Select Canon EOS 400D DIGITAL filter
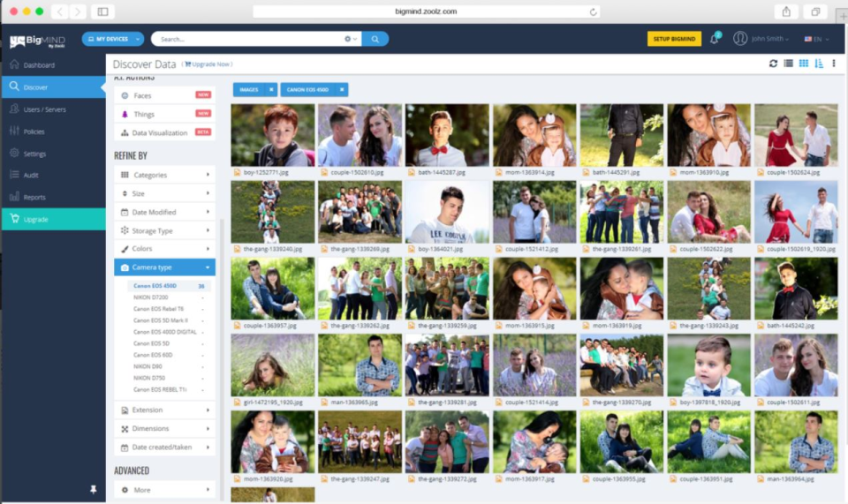 pos(168,332)
